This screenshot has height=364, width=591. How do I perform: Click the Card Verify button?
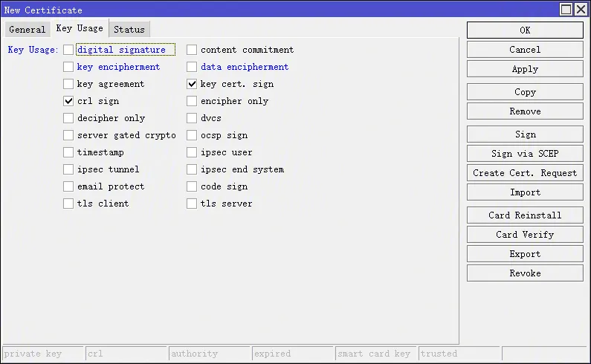525,235
